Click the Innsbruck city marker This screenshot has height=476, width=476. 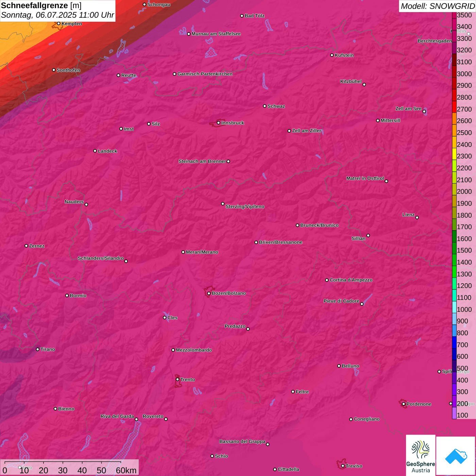coord(218,123)
